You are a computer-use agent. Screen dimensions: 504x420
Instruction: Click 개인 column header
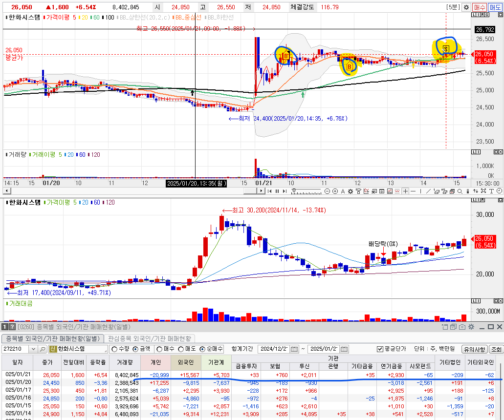pyautogui.click(x=155, y=362)
